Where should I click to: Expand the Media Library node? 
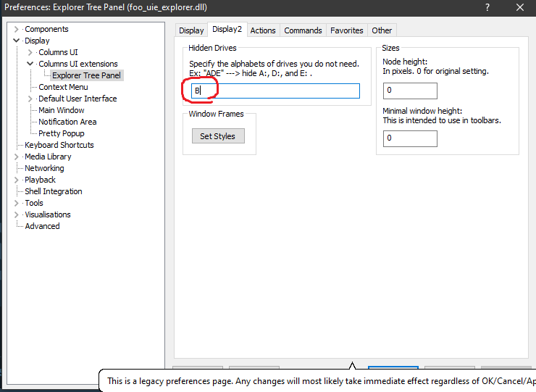tap(16, 157)
